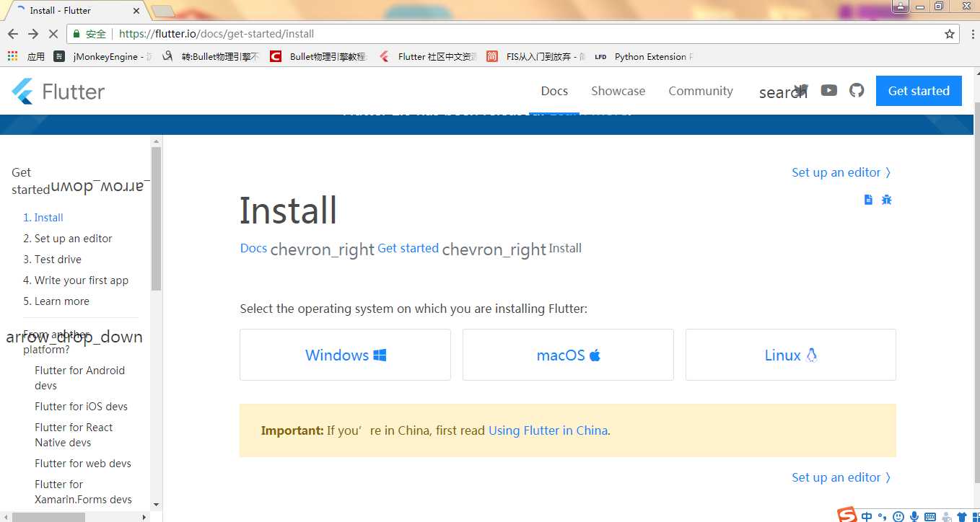The image size is (980, 522).
Task: Select '2. Set up an editor' in sidebar
Action: coord(68,239)
